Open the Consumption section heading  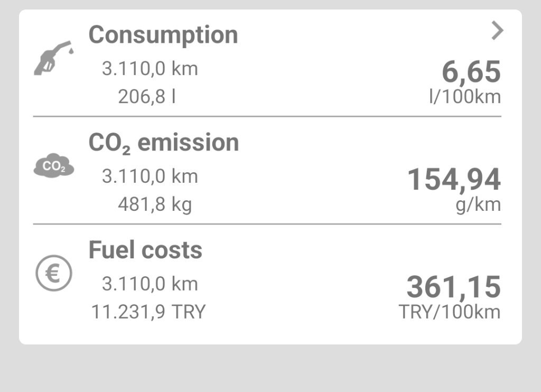(163, 35)
